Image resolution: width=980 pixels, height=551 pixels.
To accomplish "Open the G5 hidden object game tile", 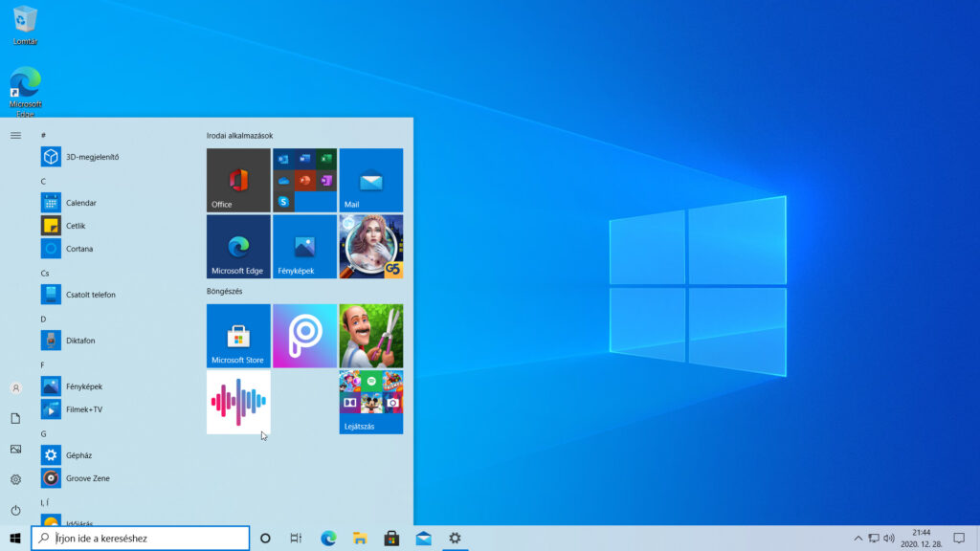I will (370, 246).
